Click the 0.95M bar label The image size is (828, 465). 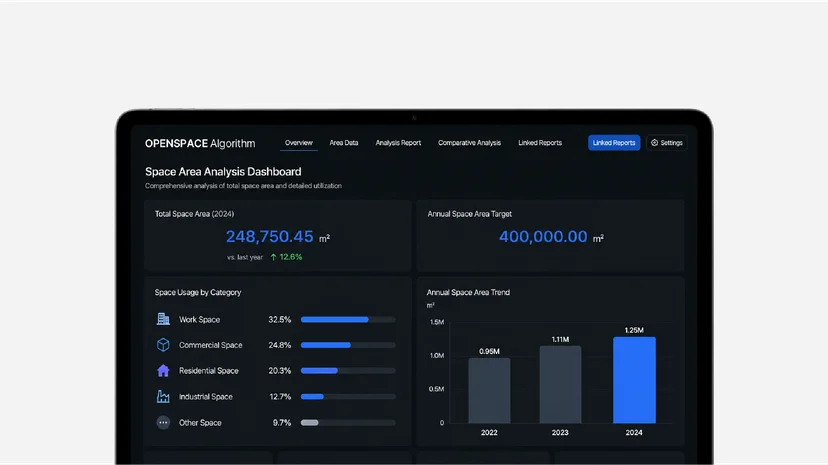pos(489,351)
